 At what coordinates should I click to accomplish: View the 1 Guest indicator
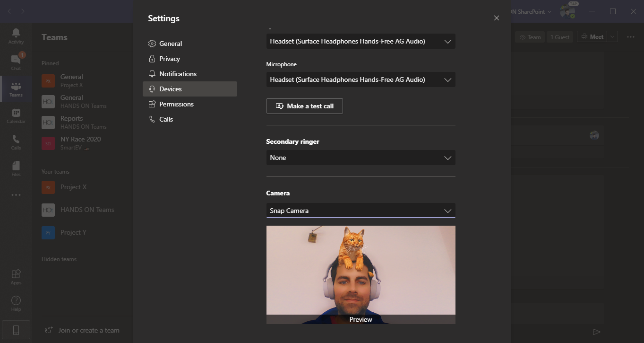click(559, 36)
